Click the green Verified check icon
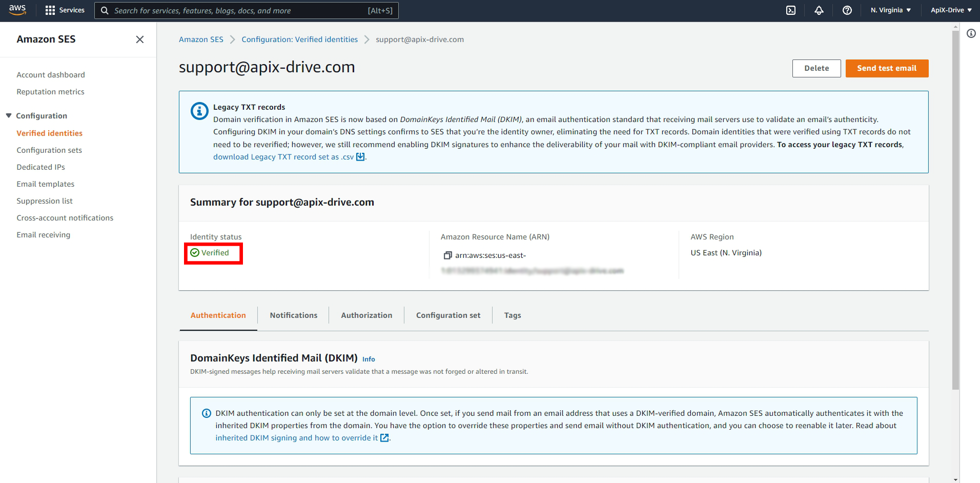Screen dimensions: 980x483 [195, 253]
